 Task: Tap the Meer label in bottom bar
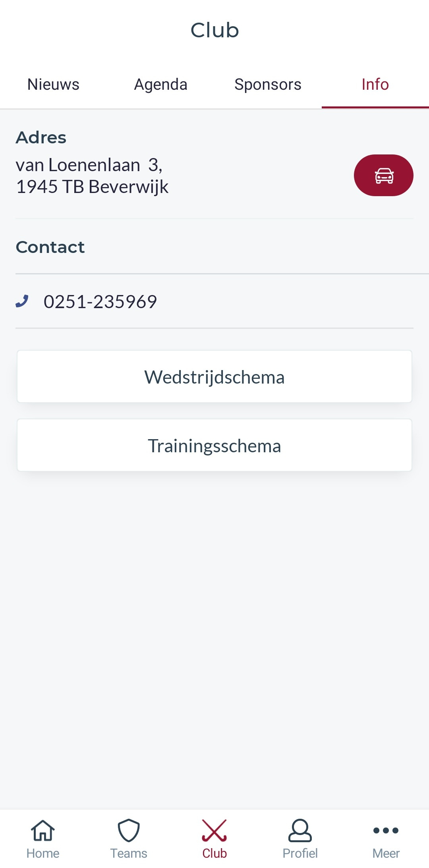coord(386,853)
